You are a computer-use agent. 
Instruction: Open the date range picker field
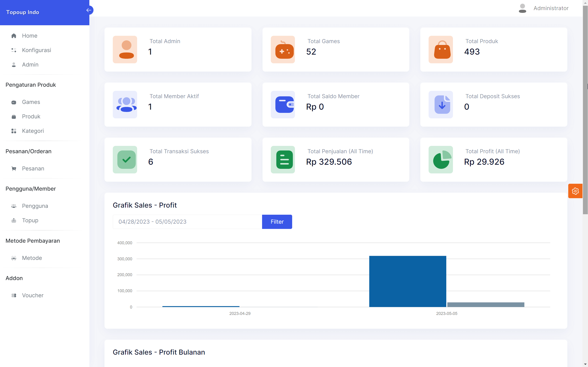click(187, 222)
